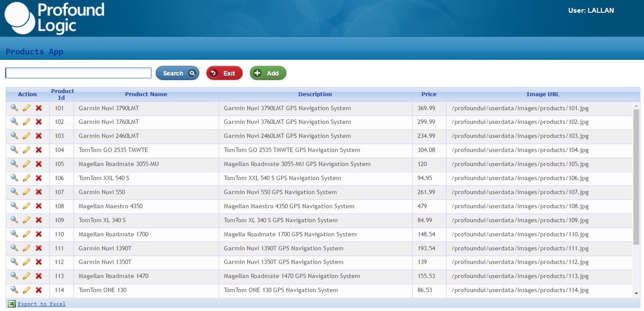Screen dimensions: 644x311
Task: Click the Image URL column header
Action: pyautogui.click(x=543, y=94)
